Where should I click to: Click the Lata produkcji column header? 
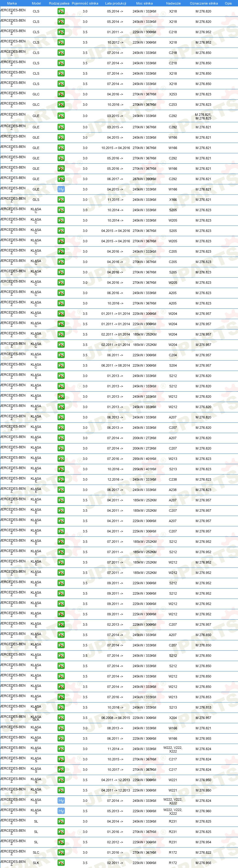click(x=115, y=3)
